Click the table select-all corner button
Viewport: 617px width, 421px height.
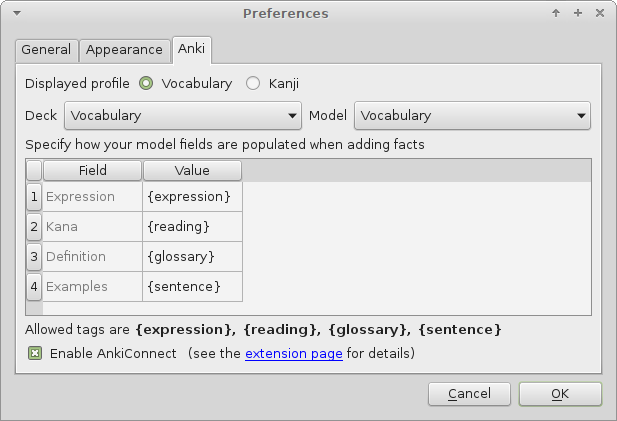34,171
